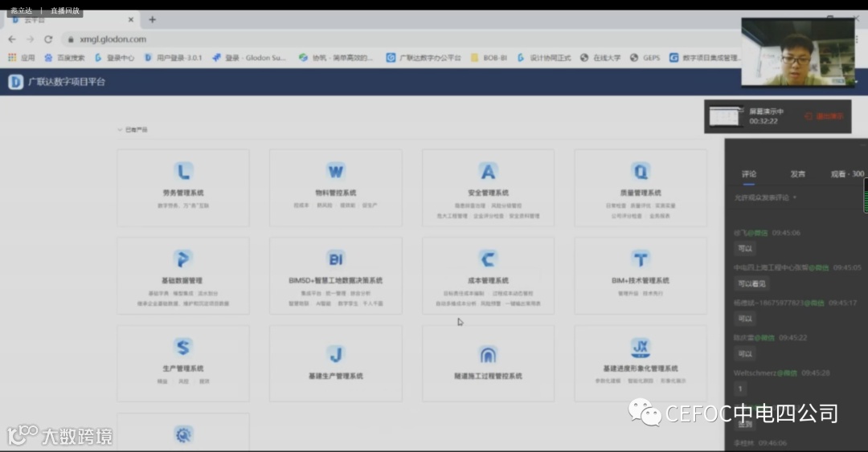Switch to the 发言 tab

pyautogui.click(x=798, y=173)
